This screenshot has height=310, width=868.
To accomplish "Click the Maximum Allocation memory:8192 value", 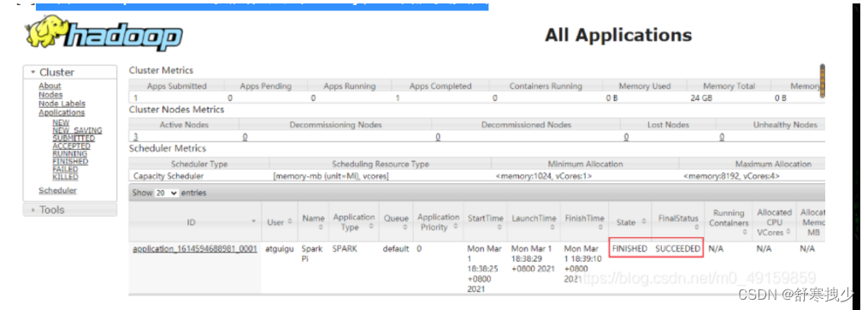I will pos(732,176).
